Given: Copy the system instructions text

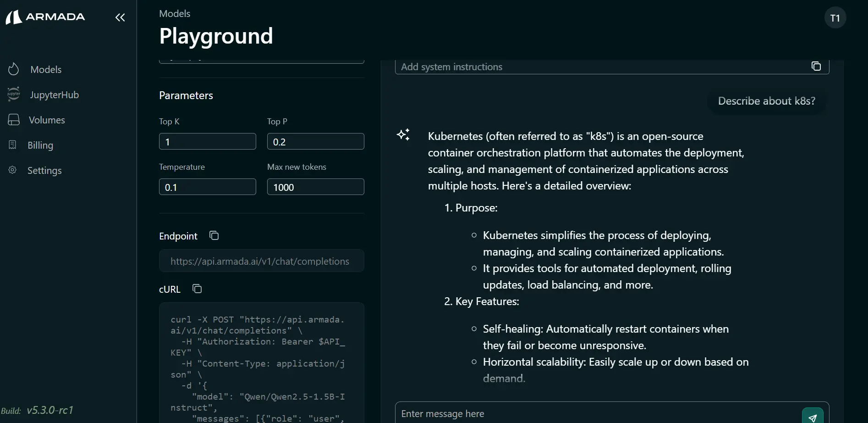Looking at the screenshot, I should pos(816,66).
